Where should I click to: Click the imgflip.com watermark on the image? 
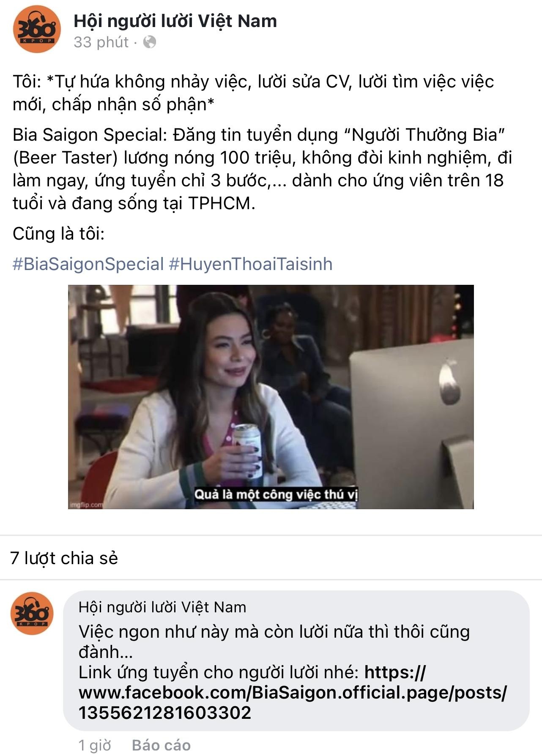[x=86, y=505]
